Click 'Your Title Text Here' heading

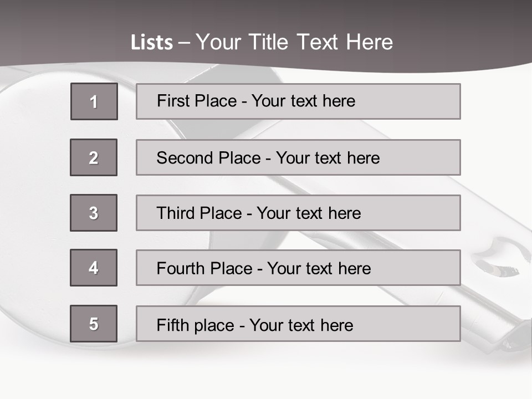(x=294, y=42)
